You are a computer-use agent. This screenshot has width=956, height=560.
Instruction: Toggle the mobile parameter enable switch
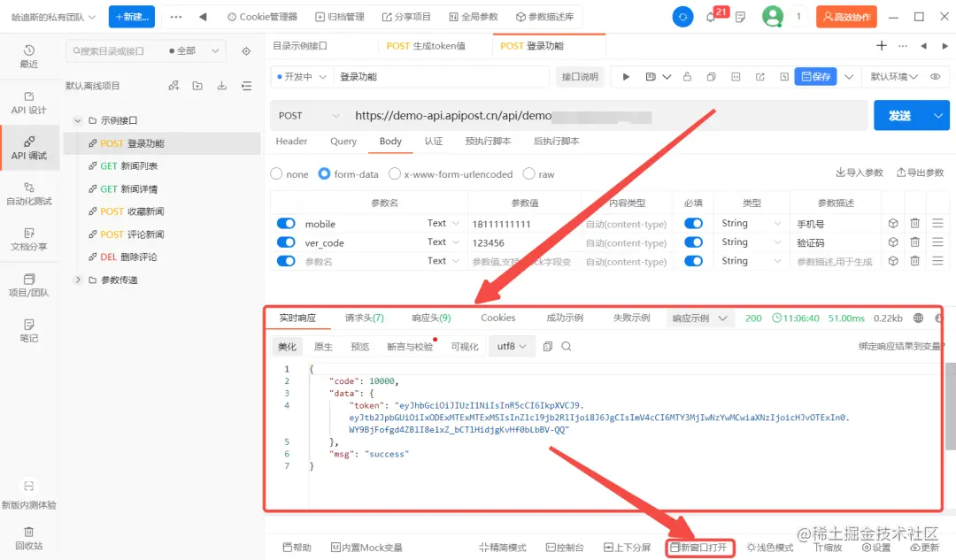286,224
